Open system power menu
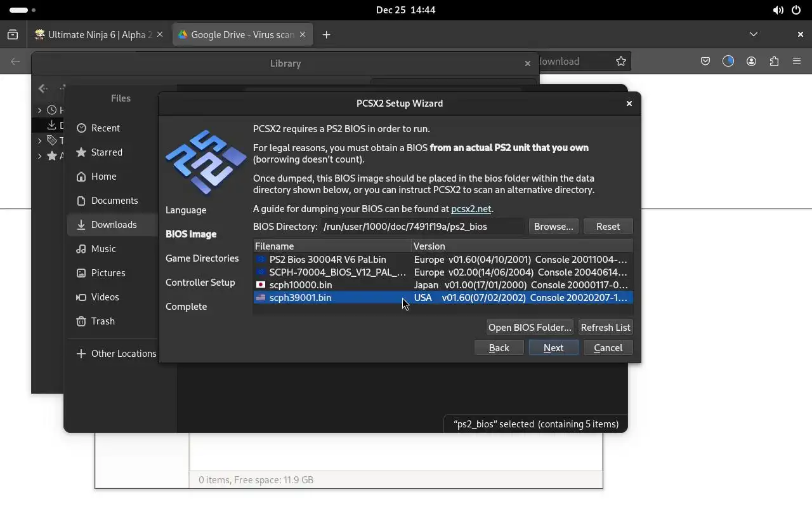Image resolution: width=812 pixels, height=508 pixels. pos(796,10)
